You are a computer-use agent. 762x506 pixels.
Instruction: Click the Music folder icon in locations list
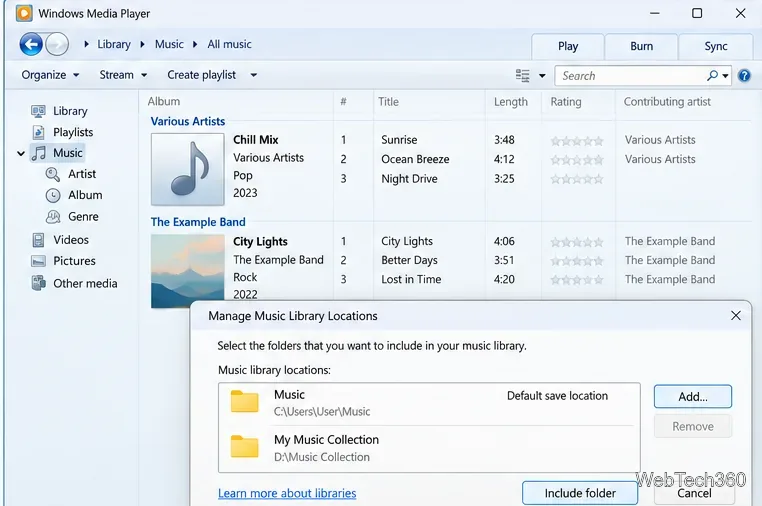(x=244, y=401)
